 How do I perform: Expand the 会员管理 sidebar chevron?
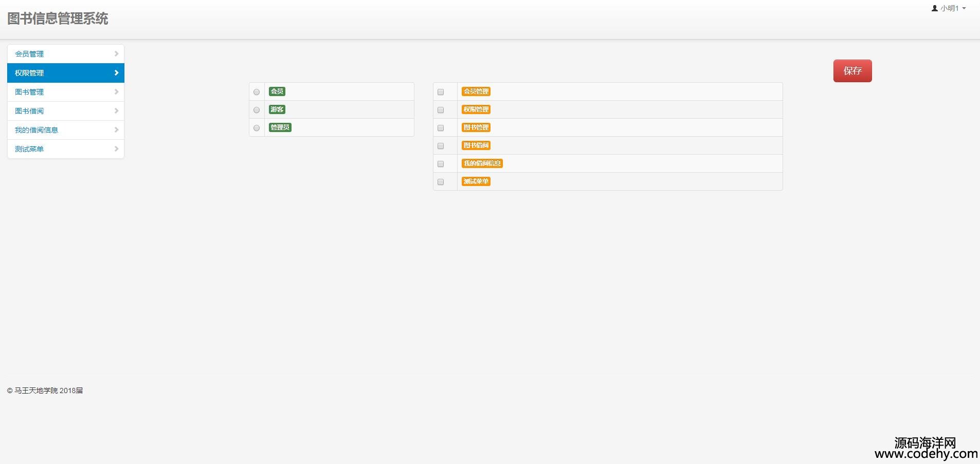tap(116, 54)
